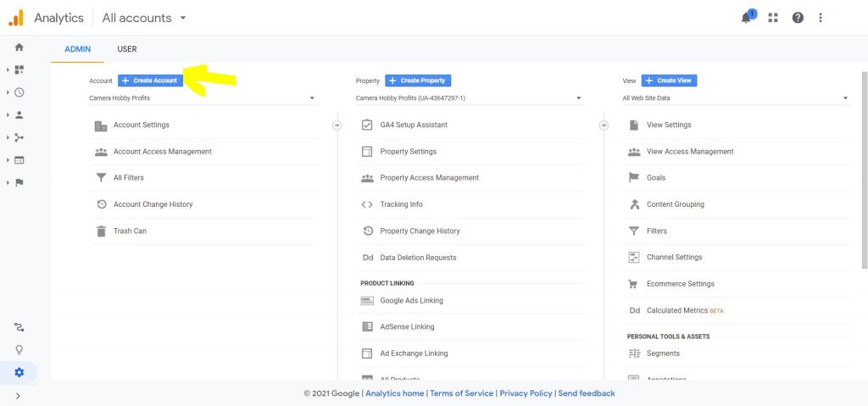Expand Acquisition section arrow in sidebar
Screen dimensions: 868x406
[8, 137]
